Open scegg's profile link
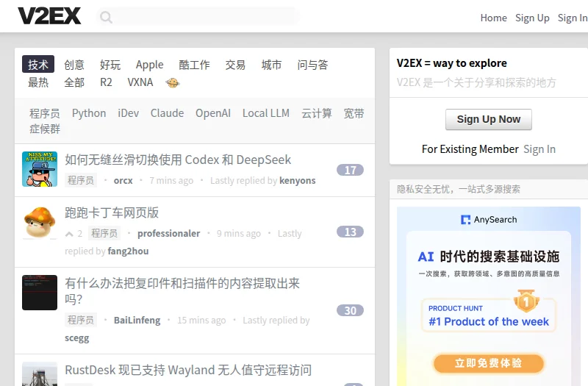Viewport: 588px width, 386px height. (77, 338)
